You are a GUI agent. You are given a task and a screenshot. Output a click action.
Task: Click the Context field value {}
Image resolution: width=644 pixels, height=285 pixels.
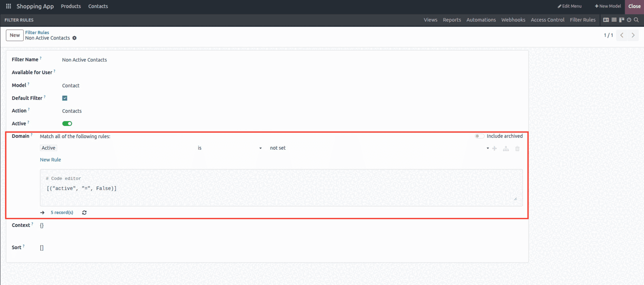click(42, 225)
